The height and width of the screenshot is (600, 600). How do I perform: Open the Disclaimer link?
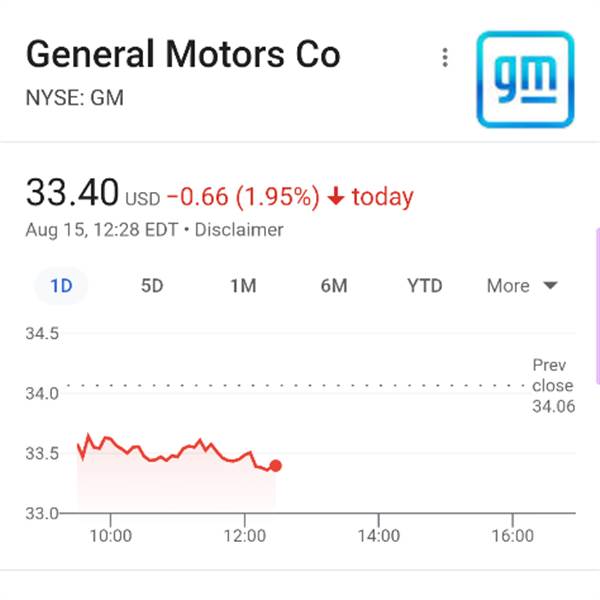(239, 230)
